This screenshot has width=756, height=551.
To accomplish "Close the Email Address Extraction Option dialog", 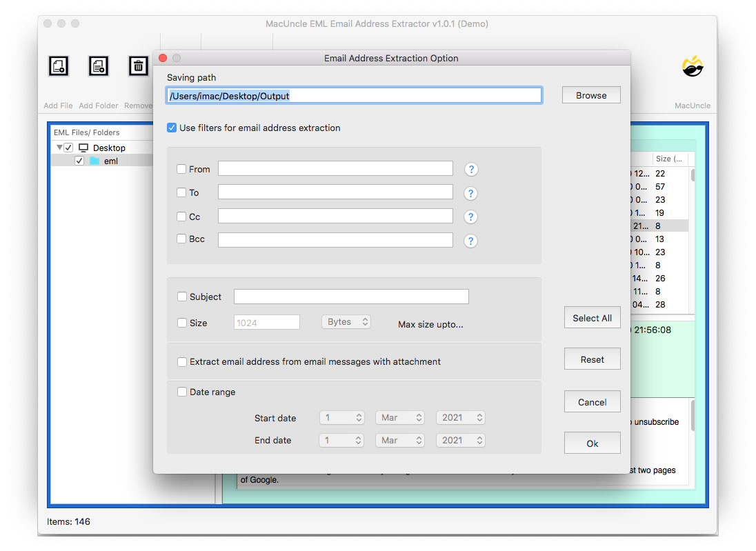I will click(163, 58).
